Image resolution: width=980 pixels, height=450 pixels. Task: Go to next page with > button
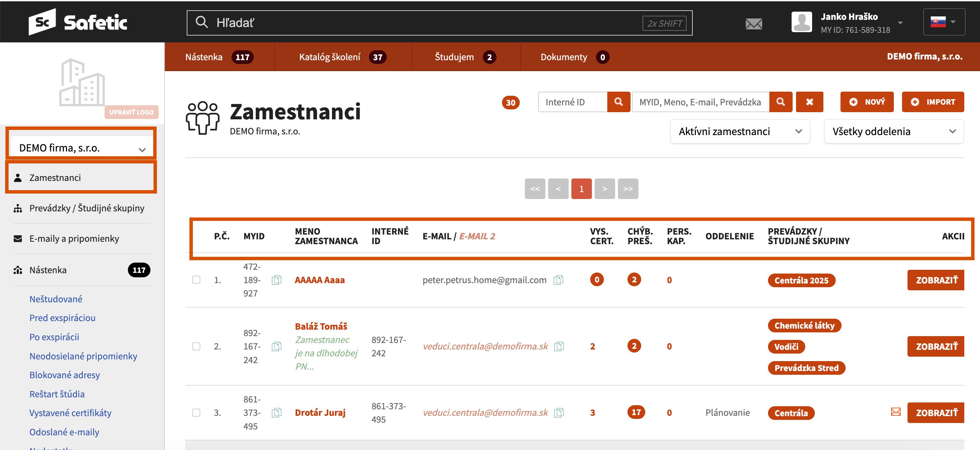pos(605,189)
